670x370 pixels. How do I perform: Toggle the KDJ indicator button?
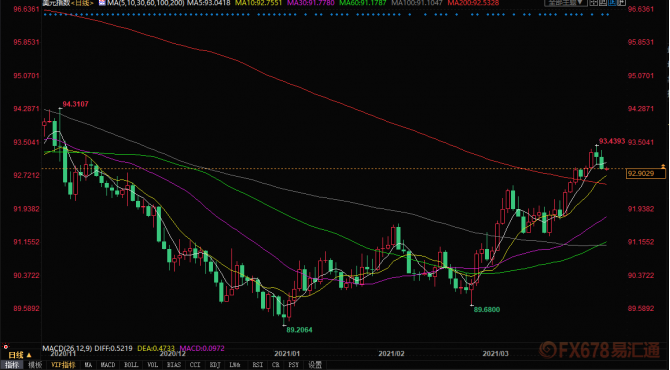tap(215, 365)
